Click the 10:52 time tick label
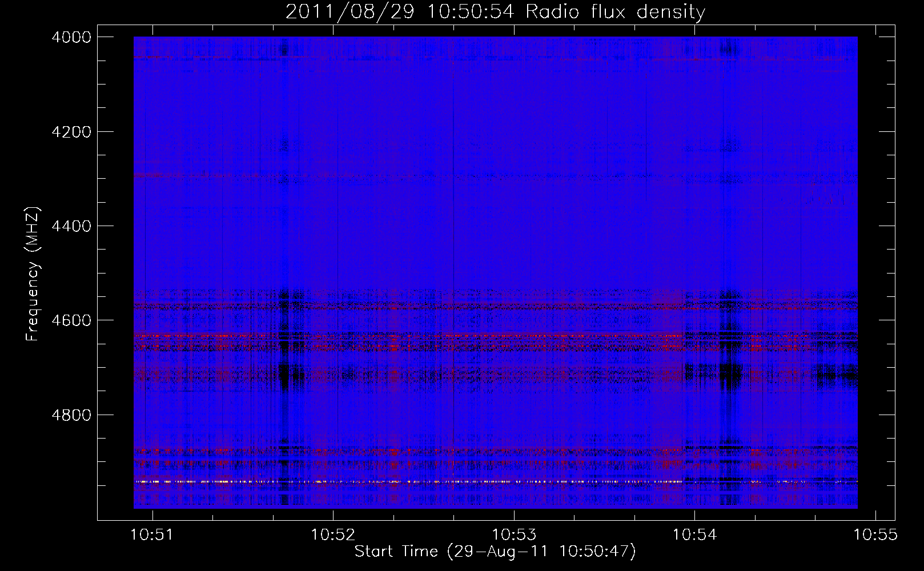The height and width of the screenshot is (571, 924). click(332, 534)
